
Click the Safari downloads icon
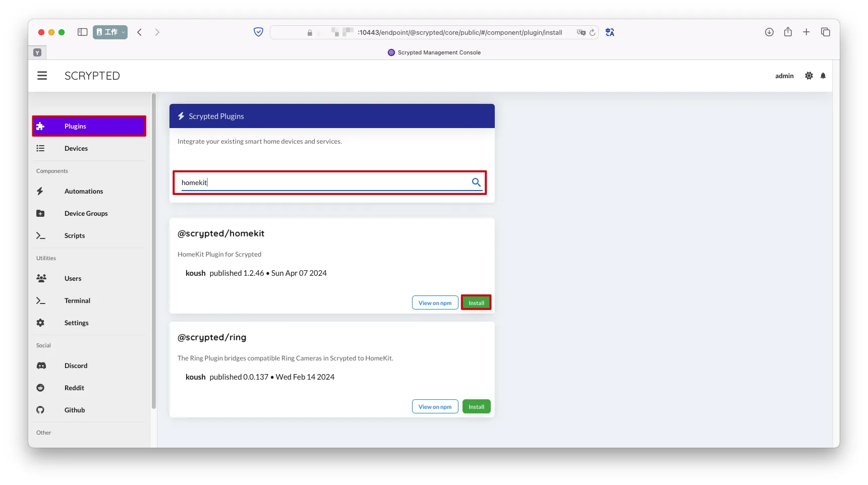769,32
